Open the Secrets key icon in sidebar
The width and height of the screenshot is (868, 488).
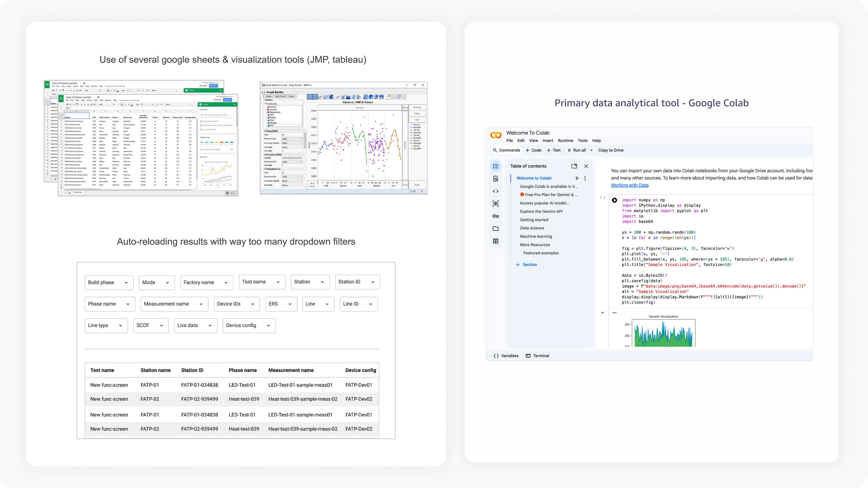coord(496,216)
